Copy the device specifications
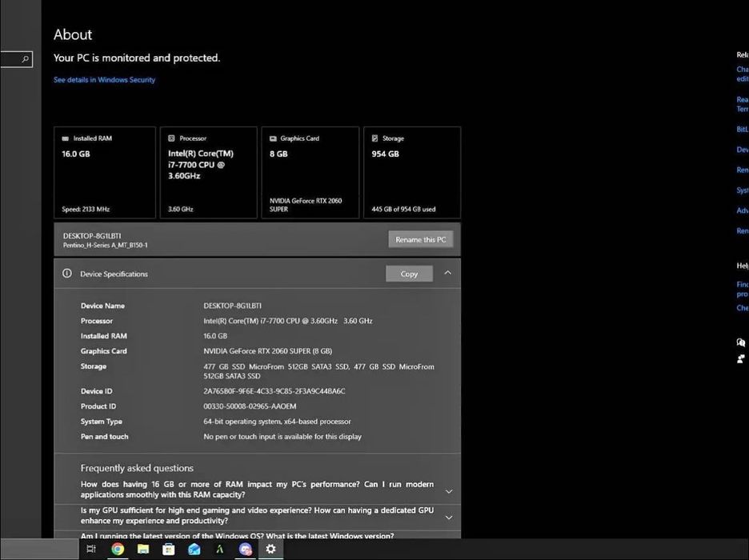749x560 pixels. tap(410, 274)
